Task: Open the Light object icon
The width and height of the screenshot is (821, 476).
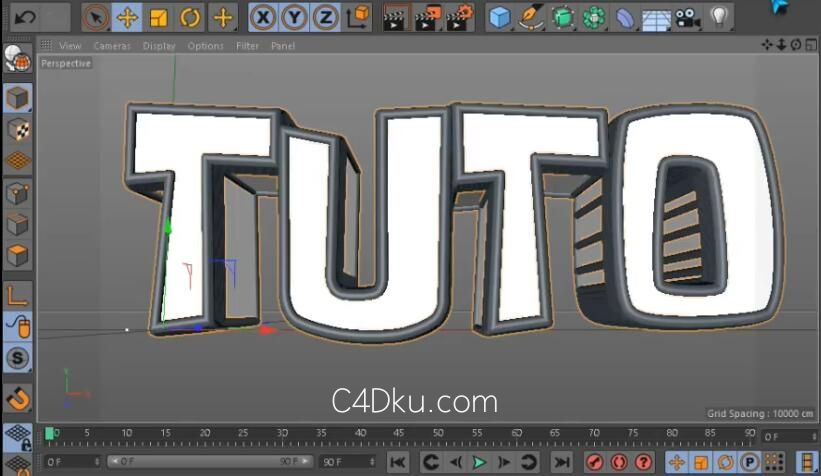Action: pyautogui.click(x=718, y=17)
